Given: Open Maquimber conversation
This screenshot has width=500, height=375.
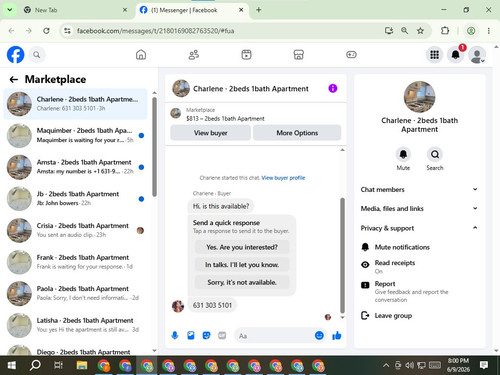Looking at the screenshot, I should click(75, 135).
